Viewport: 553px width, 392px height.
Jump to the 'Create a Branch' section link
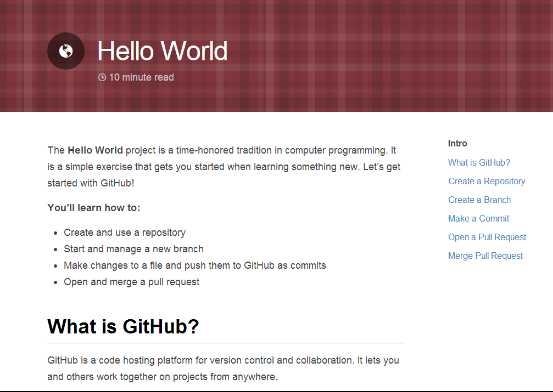[x=480, y=200]
